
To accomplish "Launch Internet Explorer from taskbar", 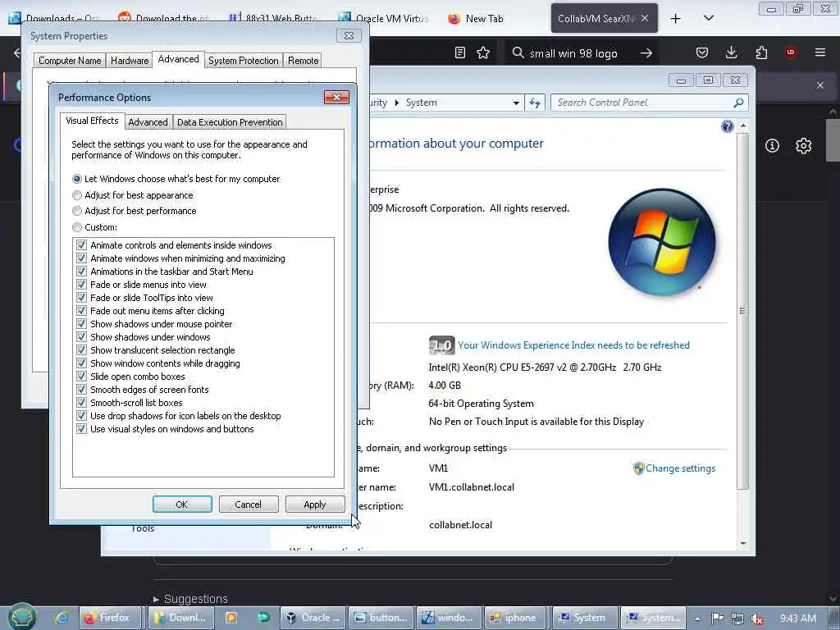I will pos(62,618).
